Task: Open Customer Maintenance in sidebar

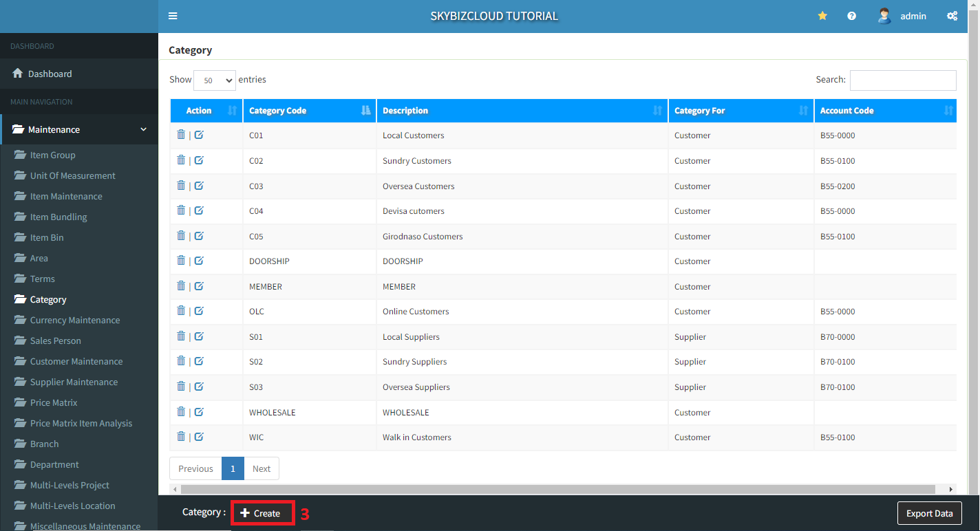Action: 76,361
